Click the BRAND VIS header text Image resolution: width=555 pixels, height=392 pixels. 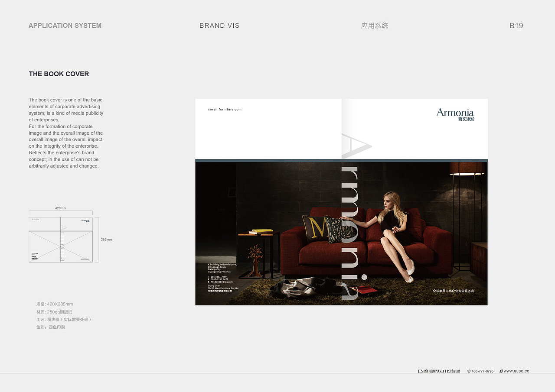(219, 26)
